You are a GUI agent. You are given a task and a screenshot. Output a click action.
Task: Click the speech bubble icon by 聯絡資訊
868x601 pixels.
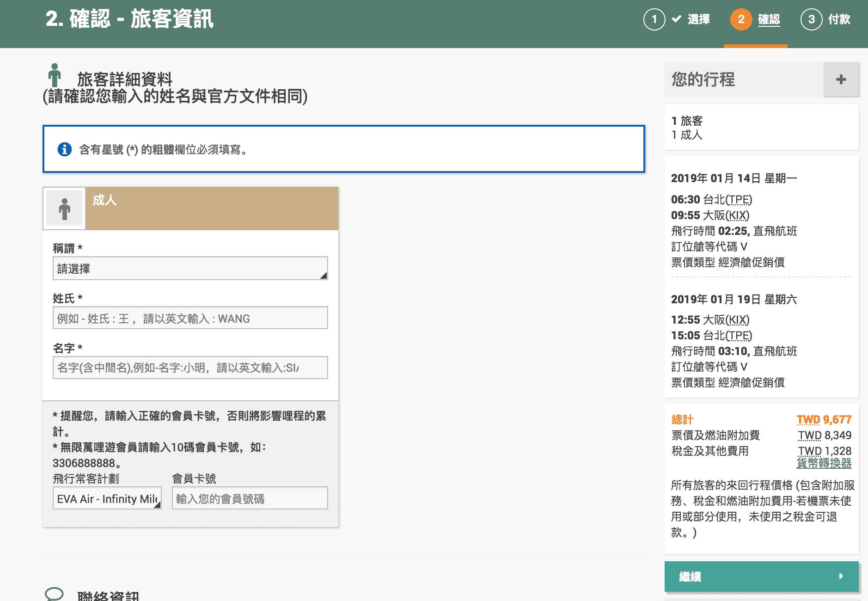pyautogui.click(x=54, y=594)
